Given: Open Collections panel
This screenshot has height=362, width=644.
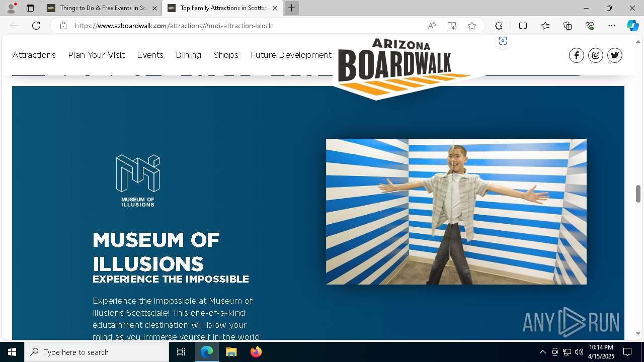Looking at the screenshot, I should tap(568, 26).
